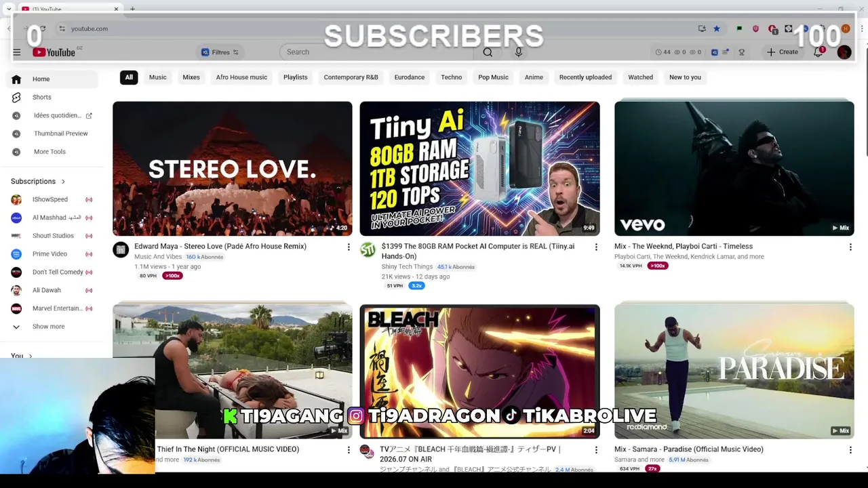
Task: Open the account avatar menu
Action: [844, 52]
